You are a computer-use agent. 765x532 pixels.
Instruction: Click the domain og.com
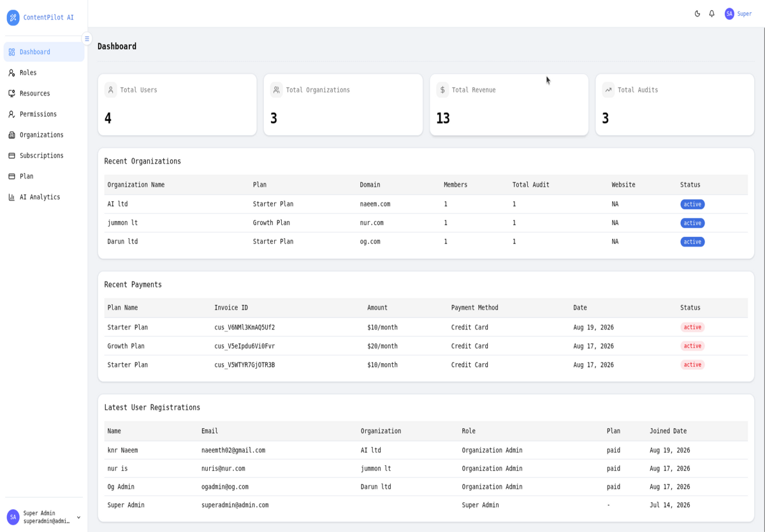pyautogui.click(x=370, y=242)
